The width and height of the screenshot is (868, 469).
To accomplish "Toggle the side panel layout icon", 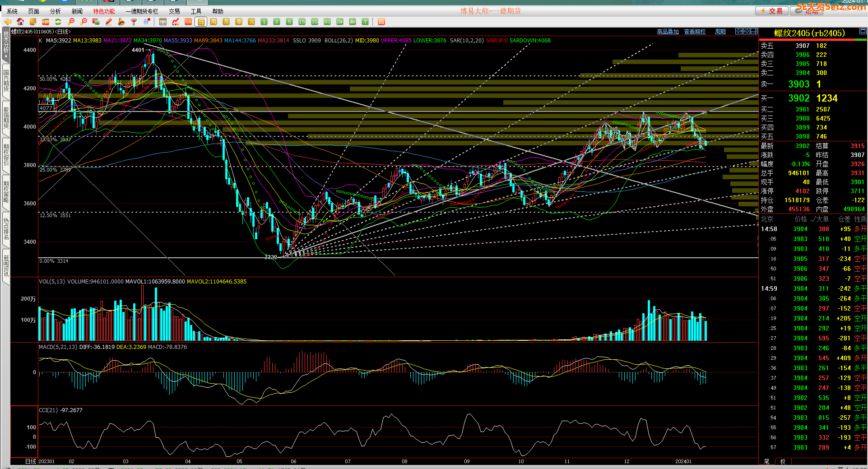I will pos(753,31).
